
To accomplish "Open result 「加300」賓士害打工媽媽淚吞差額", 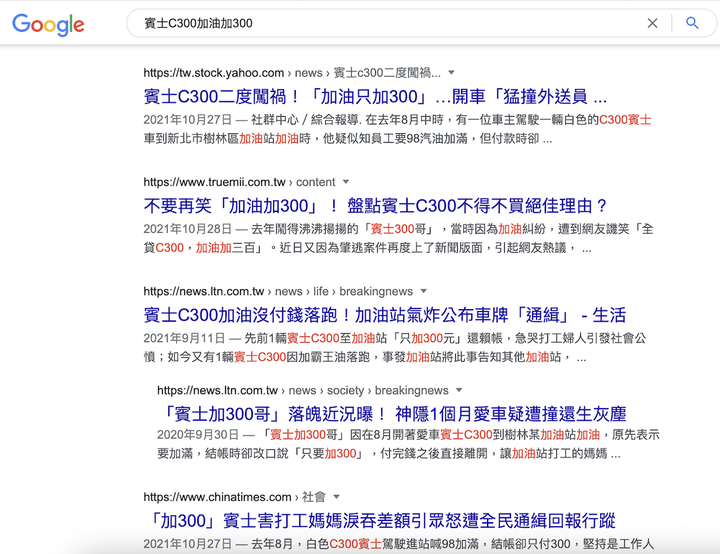I will [379, 521].
